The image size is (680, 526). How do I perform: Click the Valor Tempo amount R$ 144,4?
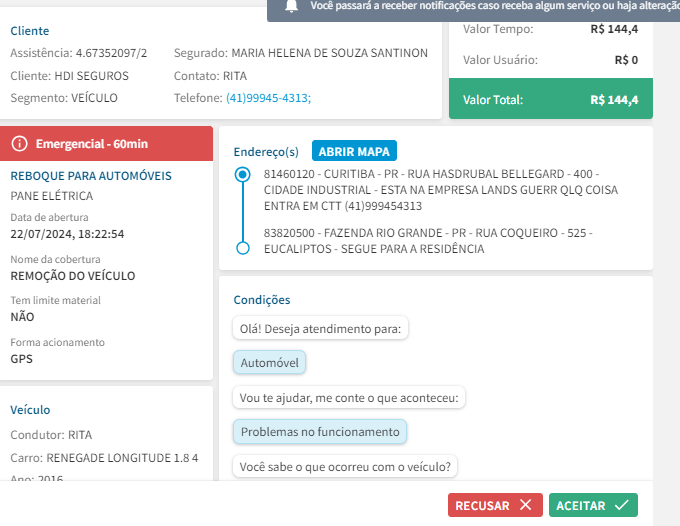[614, 29]
